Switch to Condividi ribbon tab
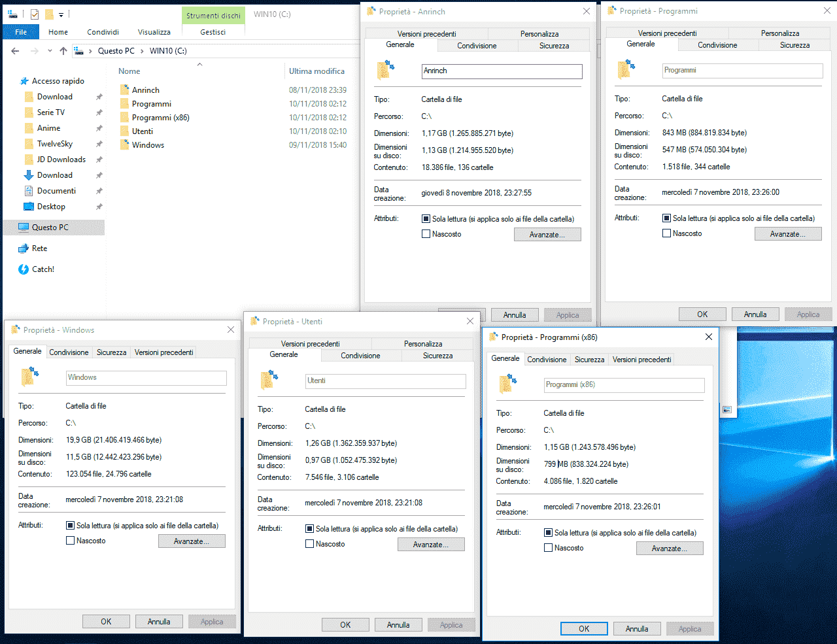This screenshot has width=837, height=644. [103, 32]
